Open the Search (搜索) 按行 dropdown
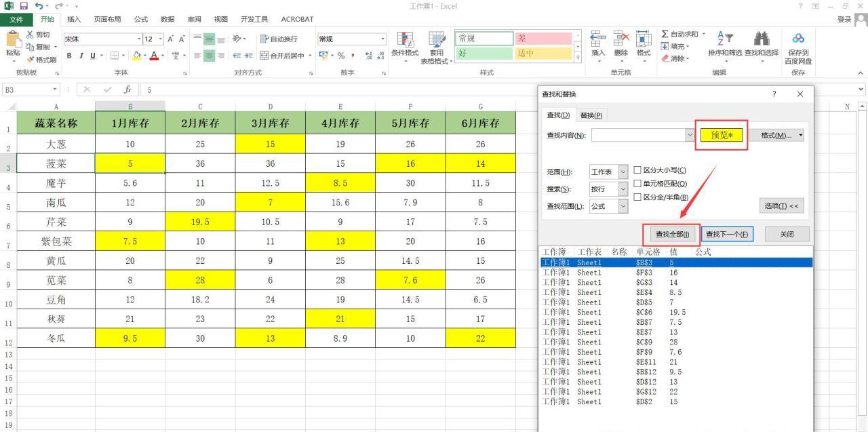The height and width of the screenshot is (432, 868). 623,189
